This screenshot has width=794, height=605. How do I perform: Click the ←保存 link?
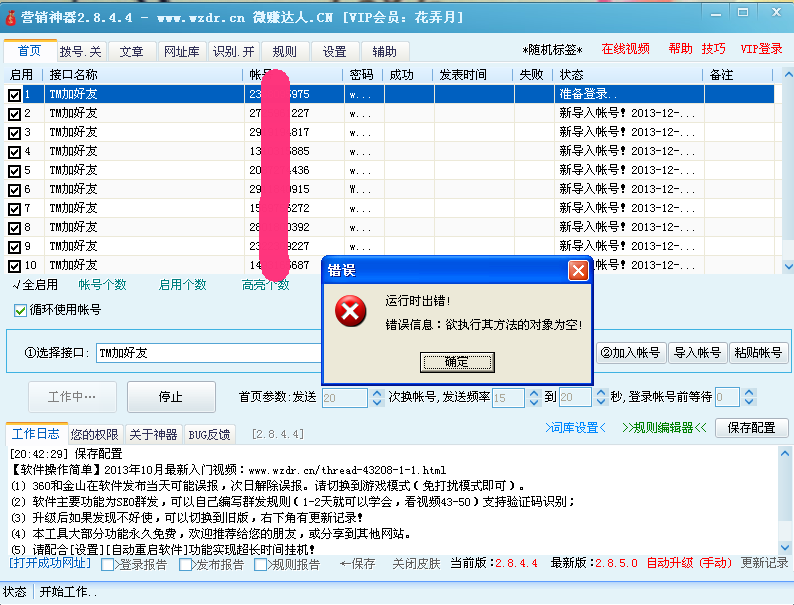[358, 563]
